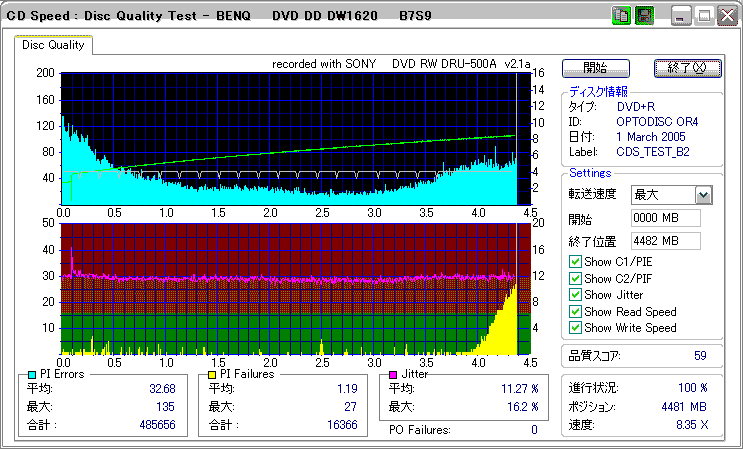
Task: Click the PI Errors total 485656
Action: click(157, 425)
